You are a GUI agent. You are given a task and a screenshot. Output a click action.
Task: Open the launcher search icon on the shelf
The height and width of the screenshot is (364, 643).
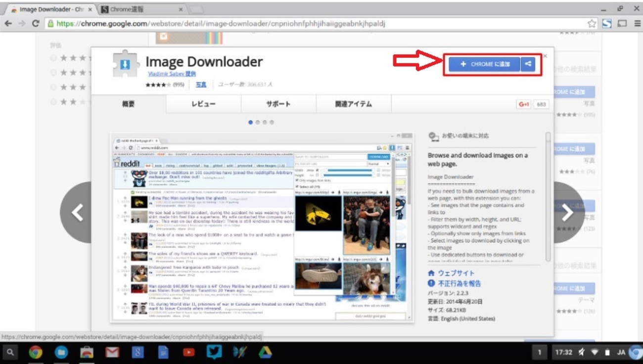tap(10, 352)
